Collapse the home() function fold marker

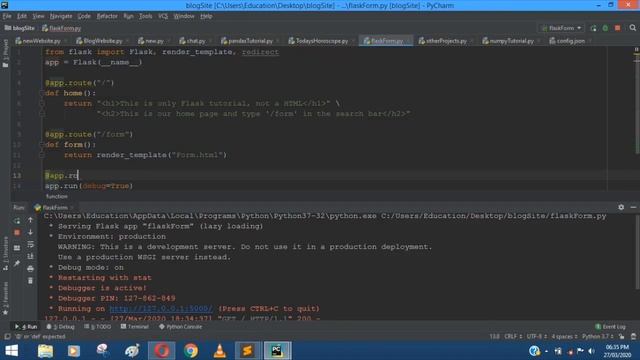(42, 93)
